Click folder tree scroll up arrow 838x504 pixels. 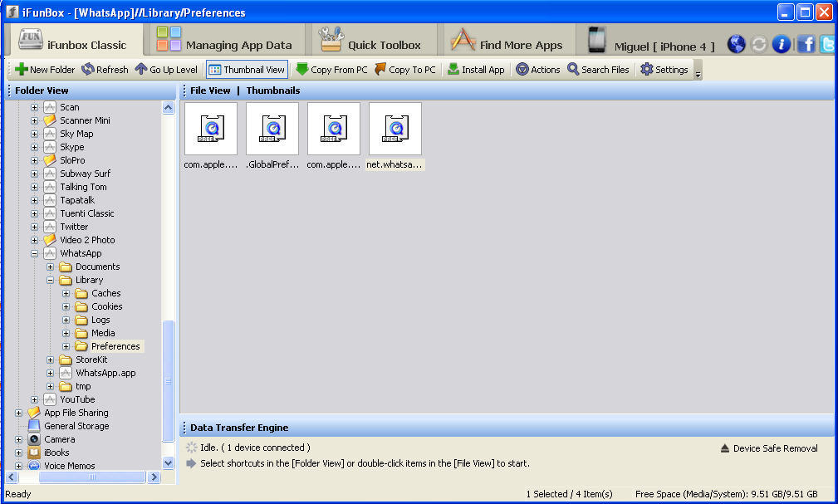(x=169, y=107)
